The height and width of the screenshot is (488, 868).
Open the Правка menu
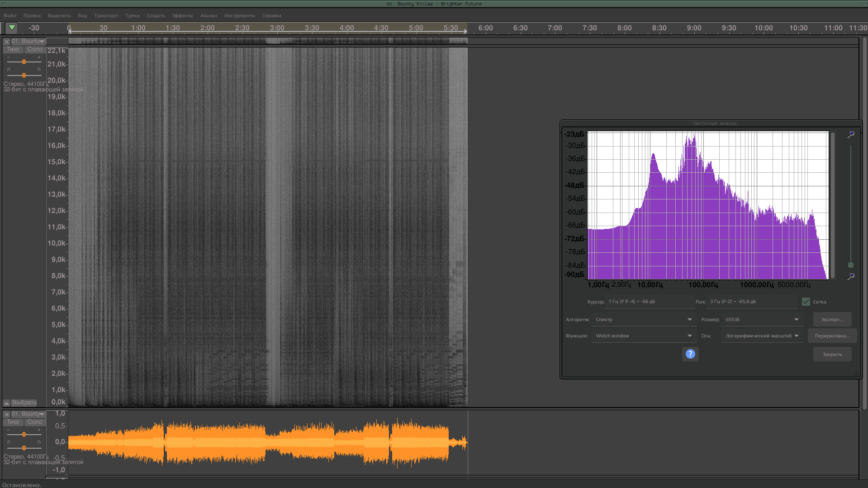click(x=32, y=15)
